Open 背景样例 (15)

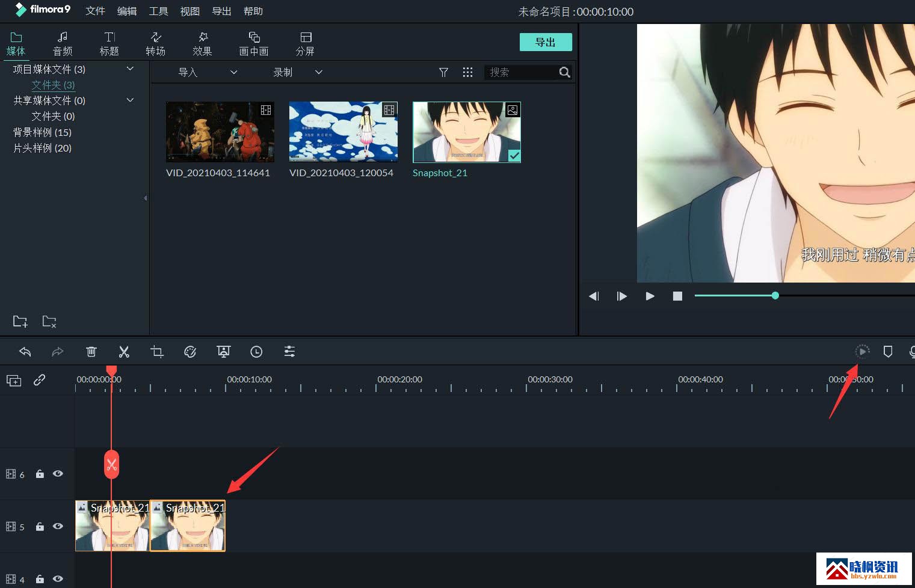(x=42, y=132)
